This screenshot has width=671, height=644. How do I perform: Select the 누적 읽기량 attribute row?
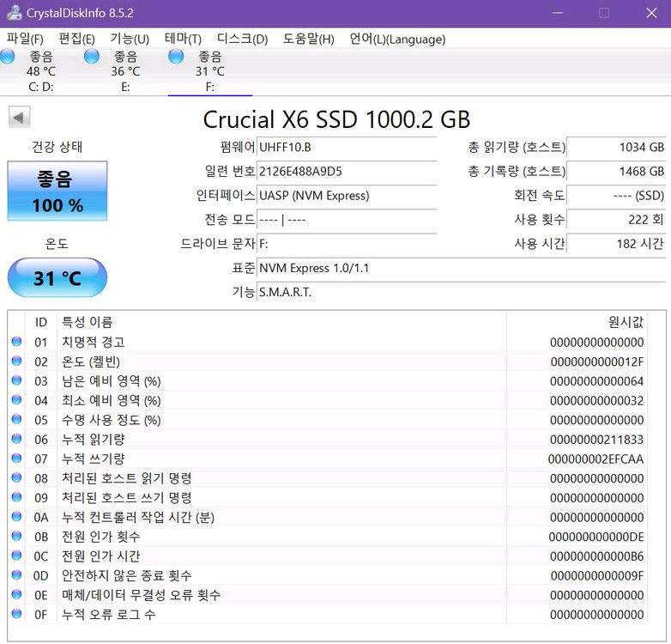click(328, 439)
